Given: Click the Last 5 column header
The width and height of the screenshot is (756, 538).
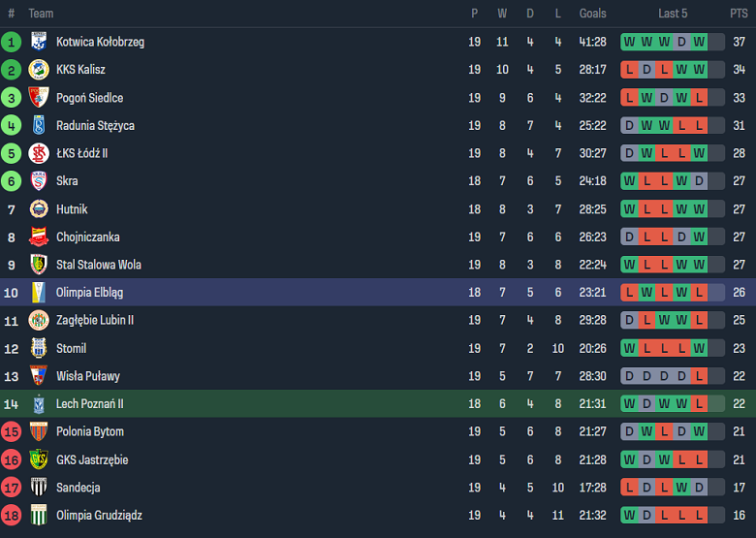Looking at the screenshot, I should click(672, 14).
